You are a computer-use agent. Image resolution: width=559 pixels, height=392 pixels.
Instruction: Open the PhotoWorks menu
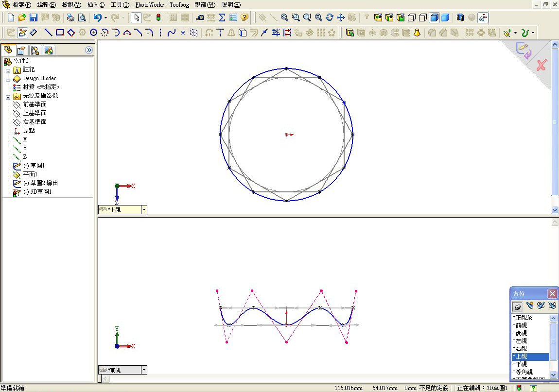click(x=149, y=5)
